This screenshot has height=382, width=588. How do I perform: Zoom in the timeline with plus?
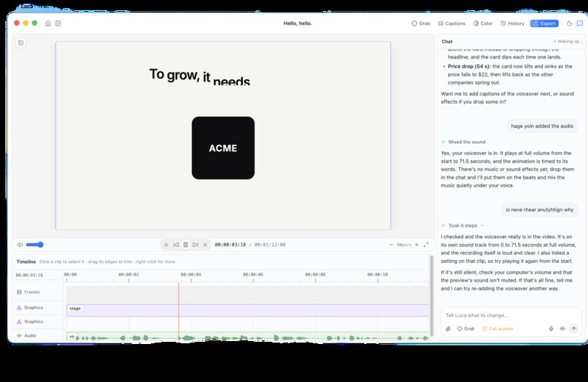click(x=417, y=245)
